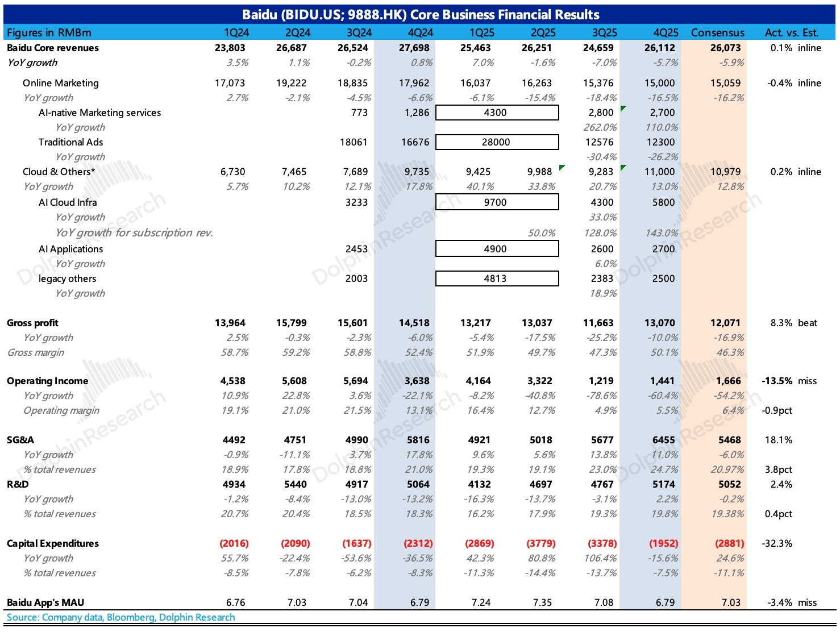The image size is (840, 632).
Task: Select the boxed AI Applications 4900 cell
Action: click(x=497, y=249)
